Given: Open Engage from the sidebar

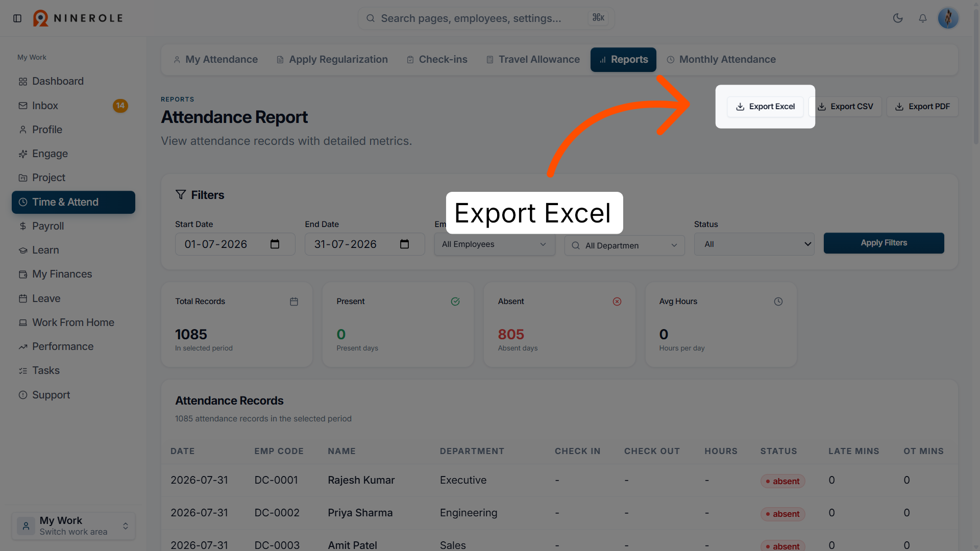Looking at the screenshot, I should 73,154.
